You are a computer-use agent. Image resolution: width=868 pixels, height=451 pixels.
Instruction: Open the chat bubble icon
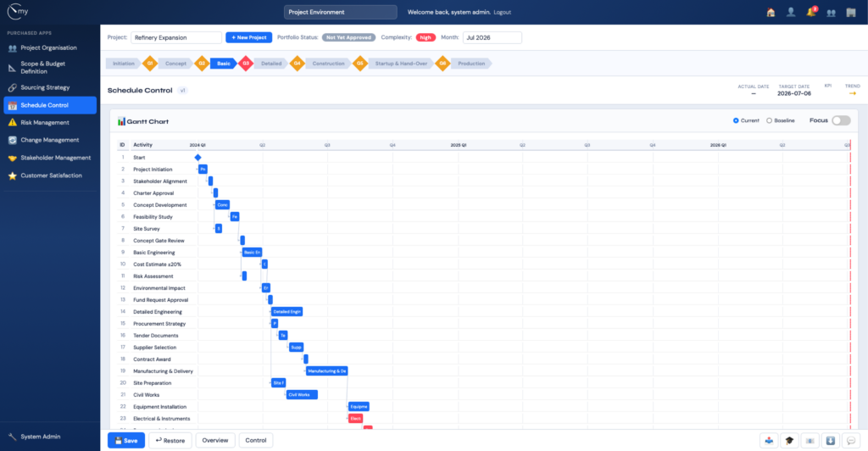click(851, 441)
